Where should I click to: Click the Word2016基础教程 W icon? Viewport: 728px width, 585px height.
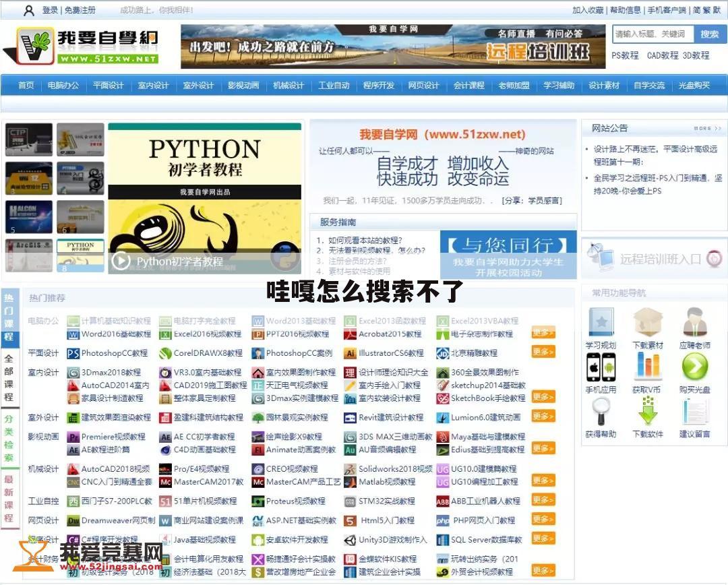[x=73, y=334]
